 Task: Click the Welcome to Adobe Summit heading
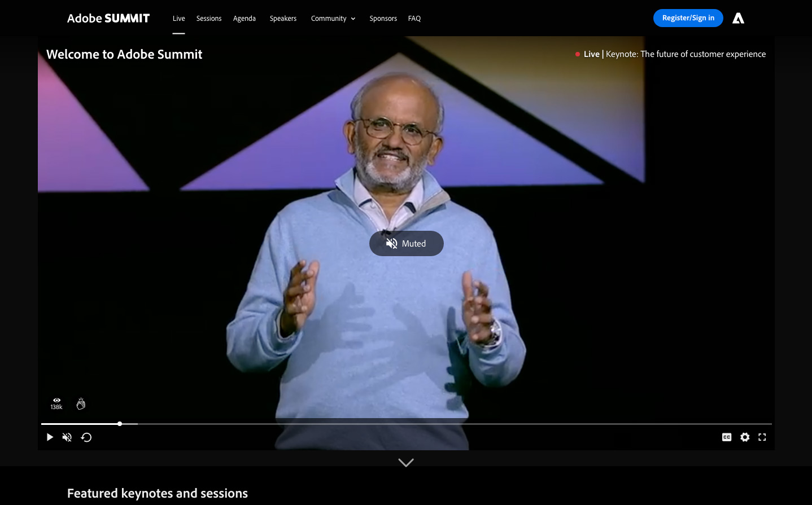click(x=124, y=54)
